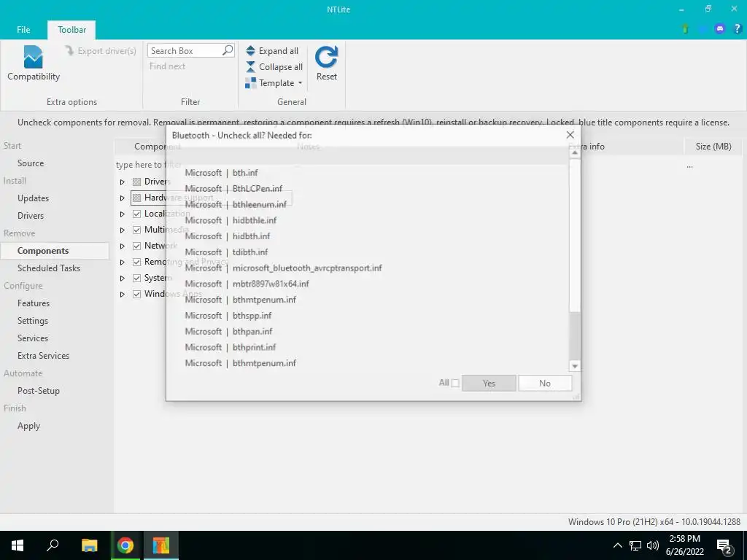Open the Template dropdown arrow
747x560 pixels.
[300, 83]
